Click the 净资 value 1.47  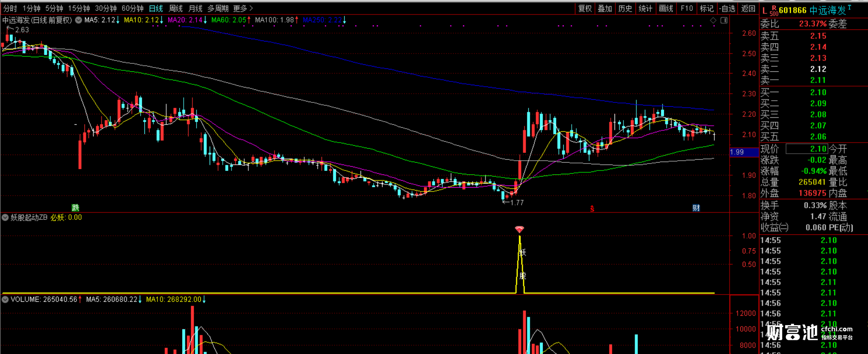coord(818,217)
